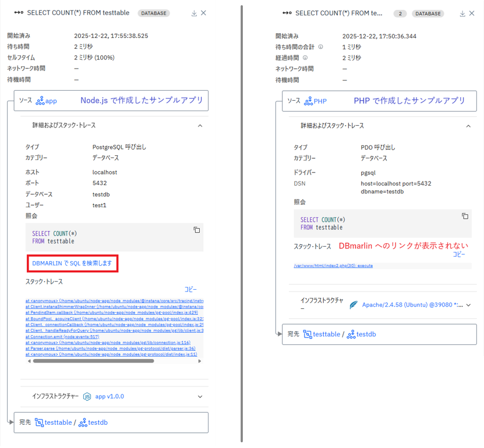
Task: Select port value '5432'
Action: tap(100, 183)
